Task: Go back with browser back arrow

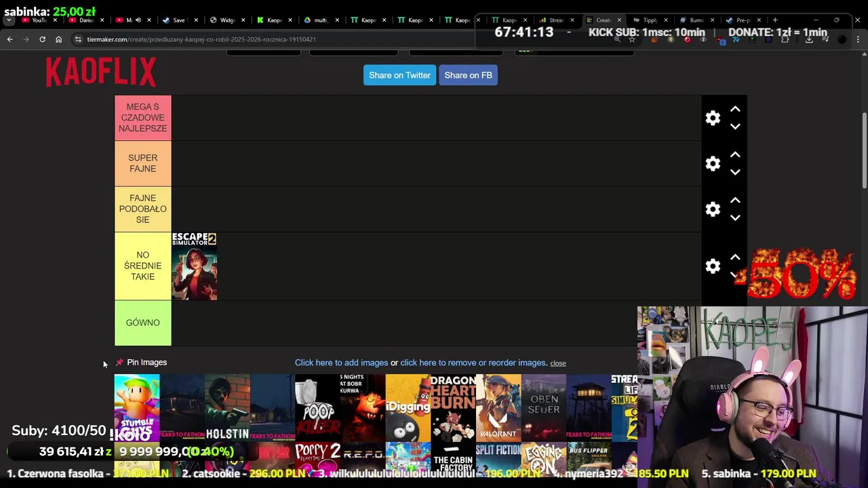Action: 9,39
